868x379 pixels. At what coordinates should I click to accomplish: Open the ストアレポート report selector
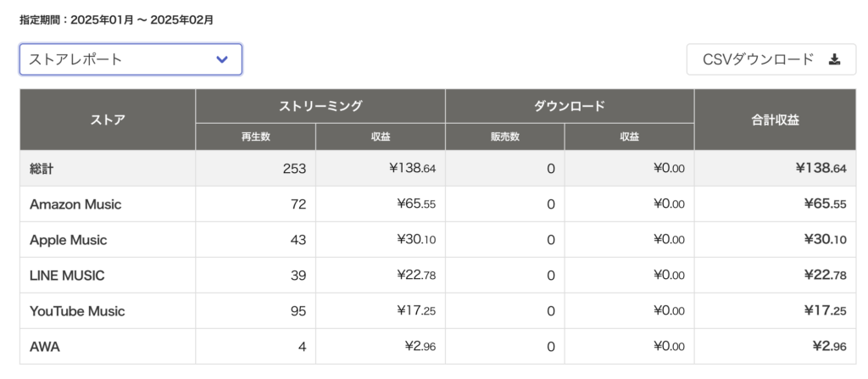[x=131, y=59]
